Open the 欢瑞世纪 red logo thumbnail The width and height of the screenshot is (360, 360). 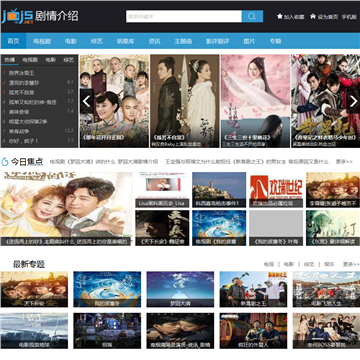276,190
